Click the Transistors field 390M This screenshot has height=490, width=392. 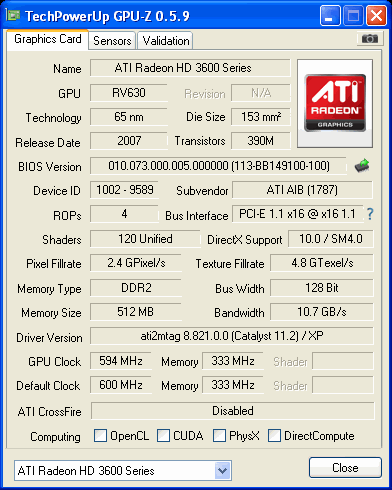pos(261,141)
